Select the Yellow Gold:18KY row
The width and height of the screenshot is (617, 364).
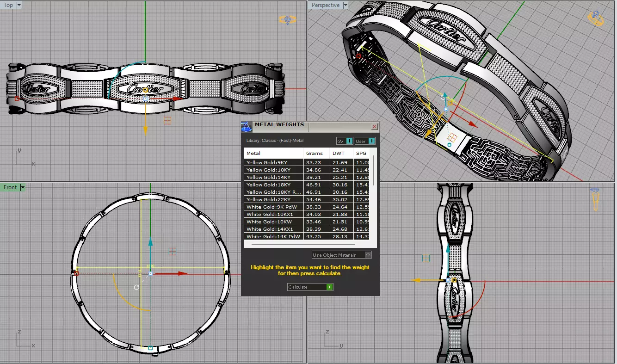(x=306, y=185)
